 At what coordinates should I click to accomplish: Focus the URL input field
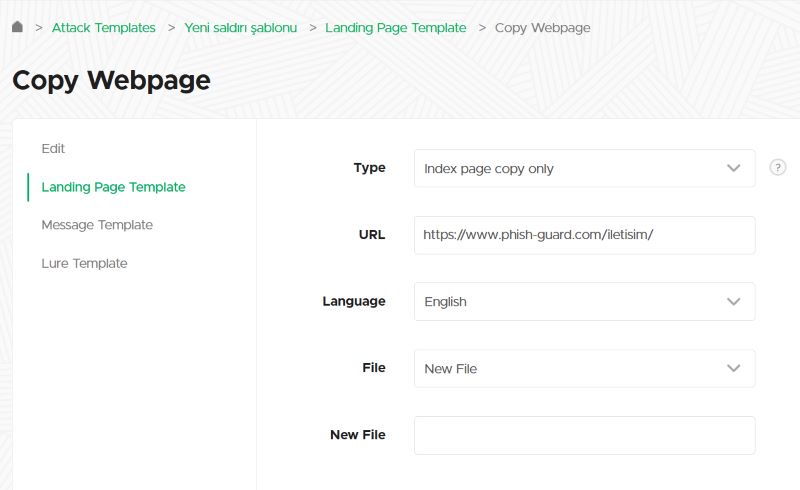coord(584,235)
